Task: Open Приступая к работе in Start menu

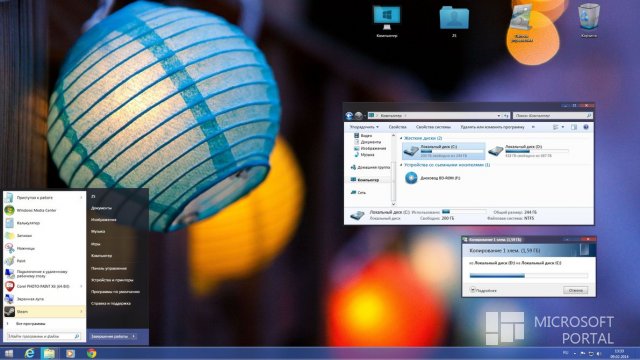Action: point(35,198)
